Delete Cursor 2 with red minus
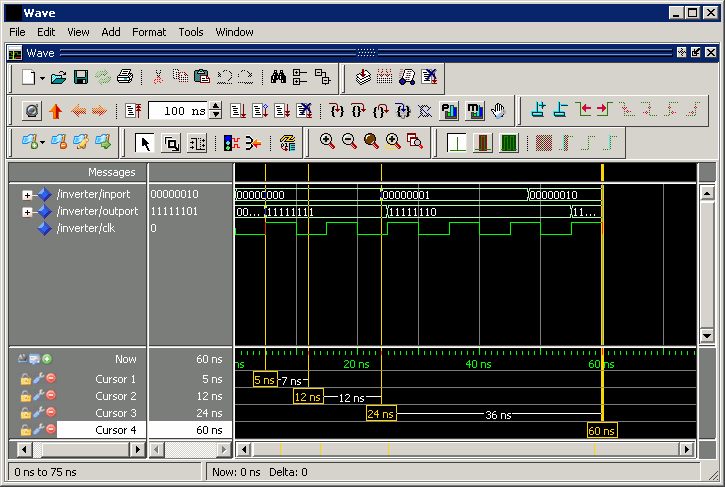This screenshot has width=725, height=487. [x=50, y=397]
